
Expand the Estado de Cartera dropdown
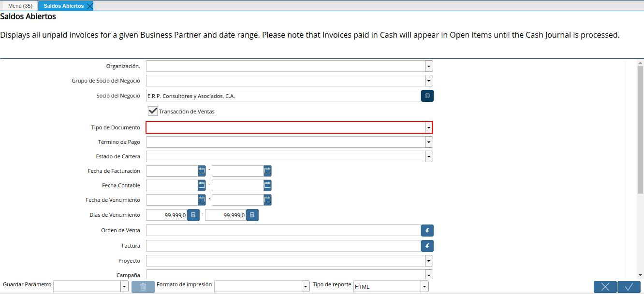[x=429, y=156]
